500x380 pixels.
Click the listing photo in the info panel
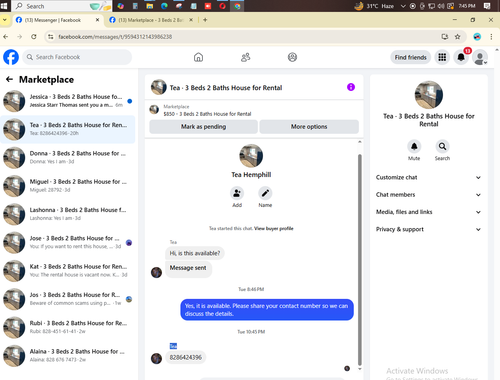[429, 95]
